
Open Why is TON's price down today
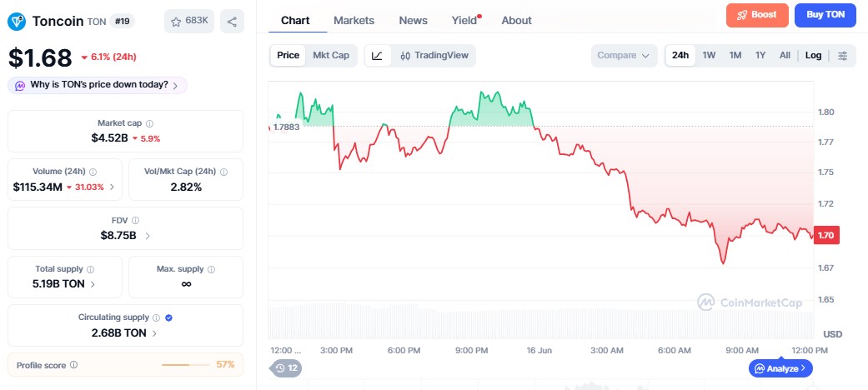tap(98, 86)
